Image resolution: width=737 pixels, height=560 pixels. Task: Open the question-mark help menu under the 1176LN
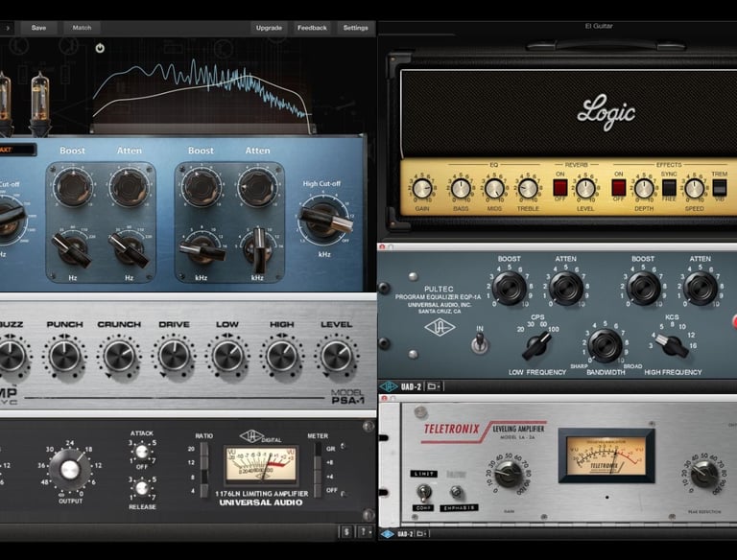[365, 532]
